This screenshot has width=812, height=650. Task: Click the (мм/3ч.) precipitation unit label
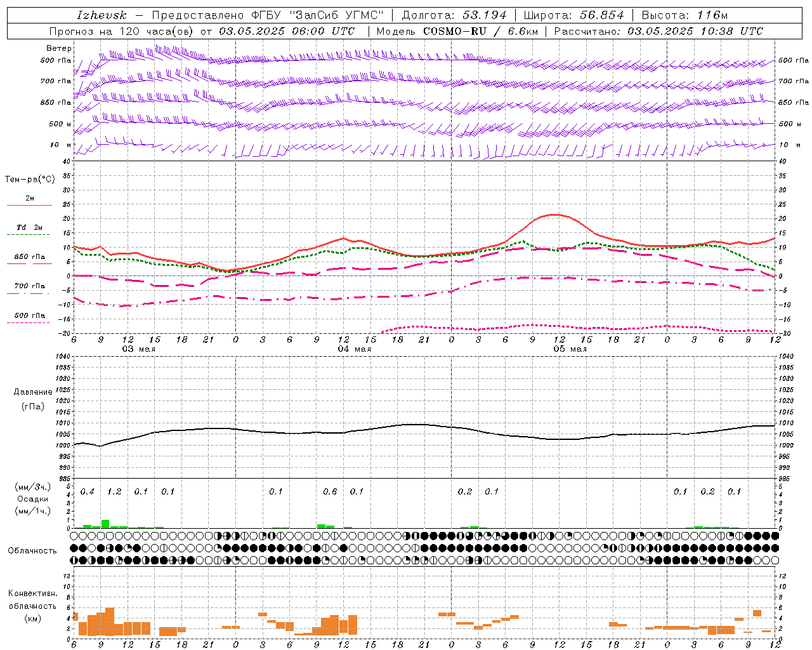[x=32, y=487]
